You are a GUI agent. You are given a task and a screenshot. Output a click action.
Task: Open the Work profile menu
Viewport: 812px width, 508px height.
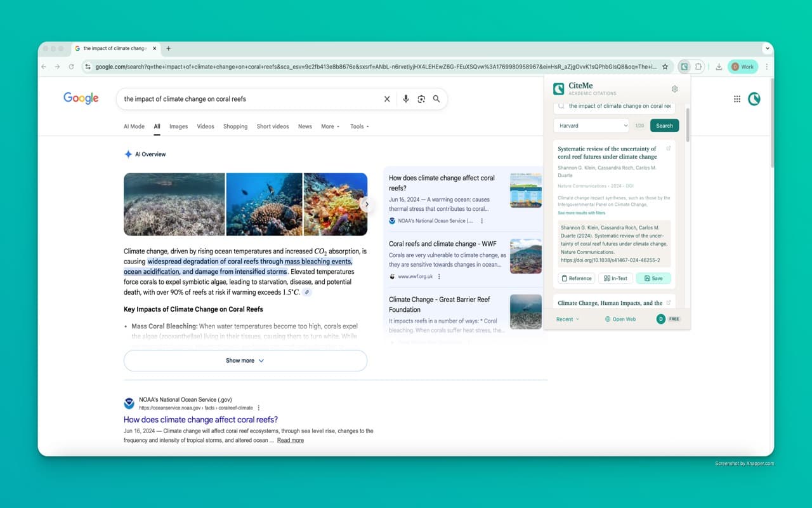743,67
